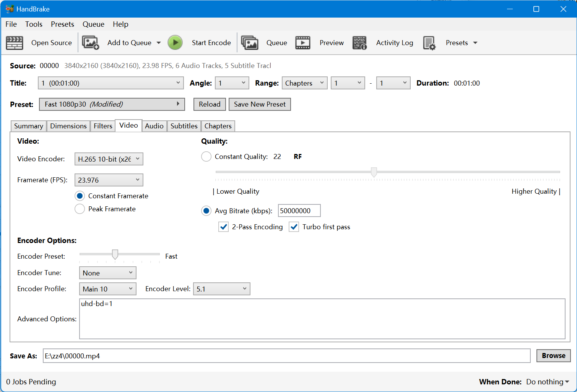577x392 pixels.
Task: Switch to the Filters tab
Action: point(103,126)
